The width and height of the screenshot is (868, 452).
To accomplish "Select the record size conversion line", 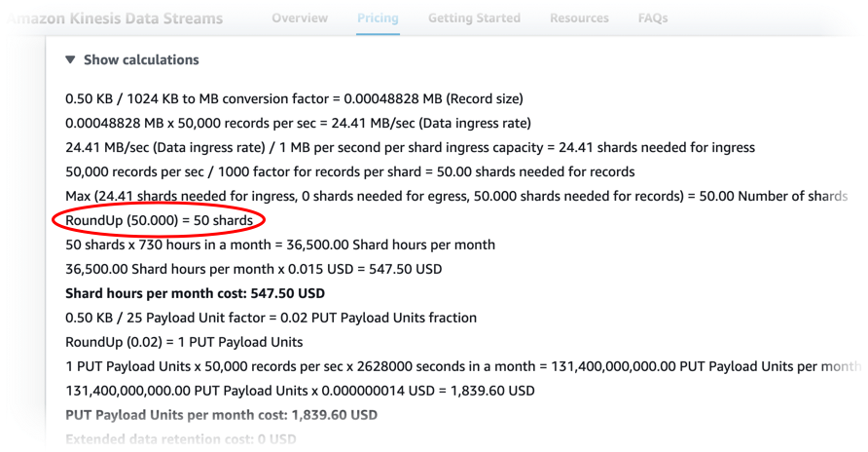I will coord(294,98).
